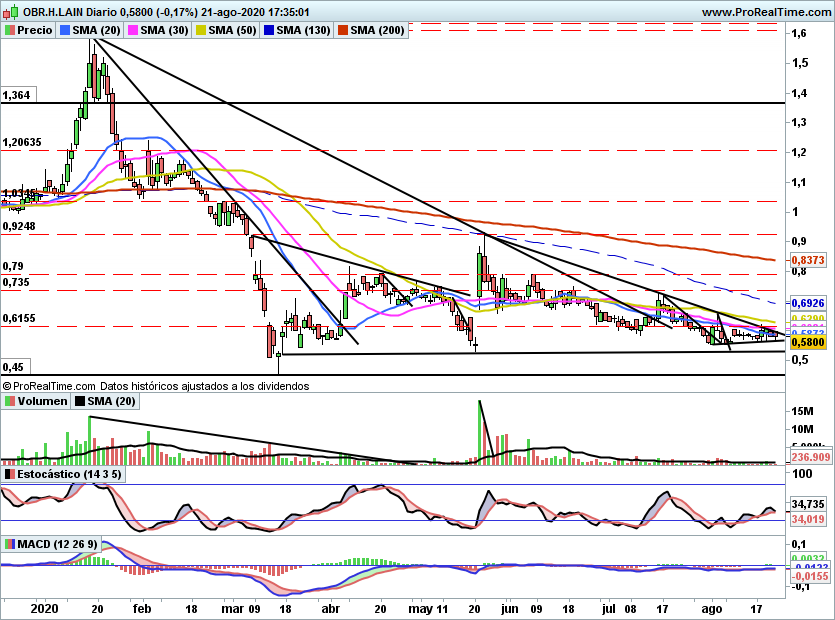Click the Precio legend candlestick icon
The height and width of the screenshot is (620, 835).
[10, 30]
